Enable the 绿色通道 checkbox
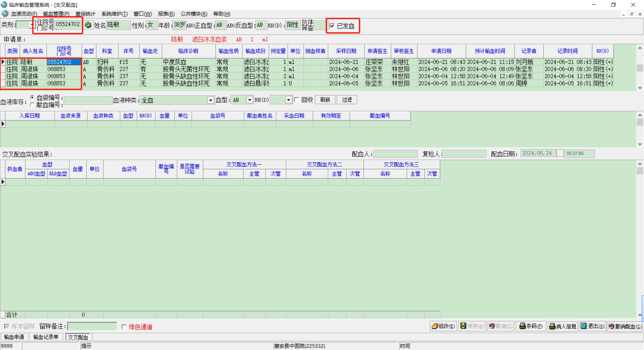The width and height of the screenshot is (644, 350). (124, 327)
